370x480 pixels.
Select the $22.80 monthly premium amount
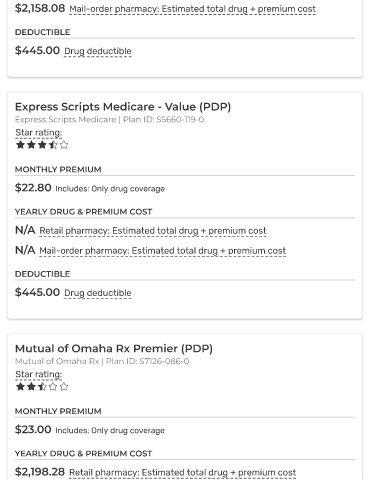[x=33, y=188]
